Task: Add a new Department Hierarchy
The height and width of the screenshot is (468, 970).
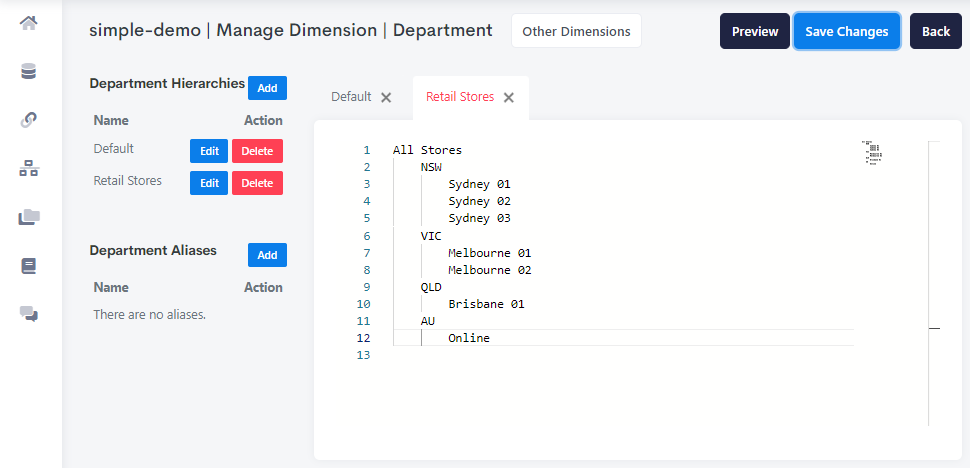Action: point(267,88)
